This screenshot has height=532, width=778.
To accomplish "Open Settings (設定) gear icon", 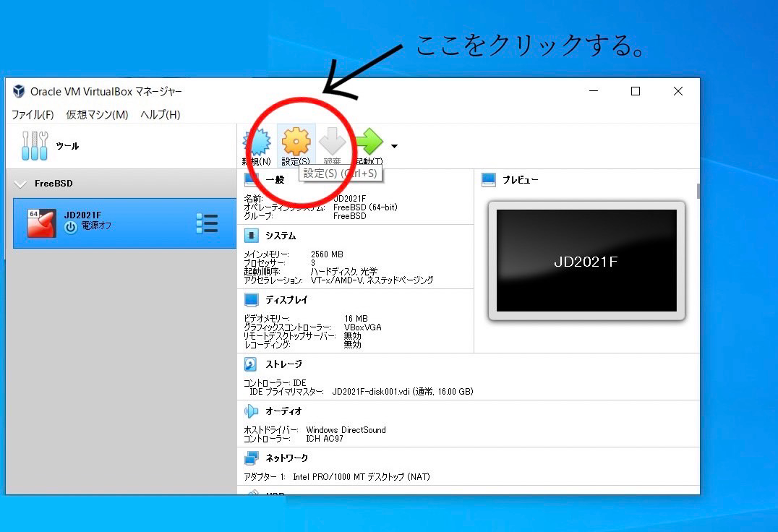I will click(296, 142).
